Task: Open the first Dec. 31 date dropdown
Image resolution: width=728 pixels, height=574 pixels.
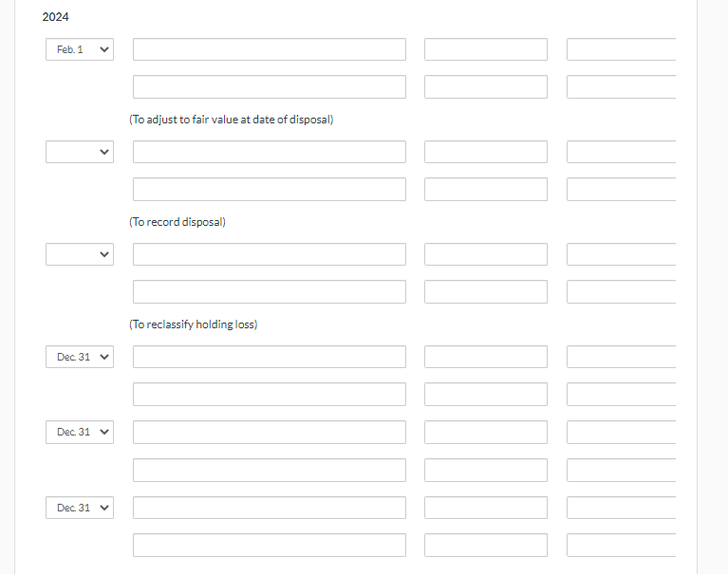Action: [x=80, y=357]
